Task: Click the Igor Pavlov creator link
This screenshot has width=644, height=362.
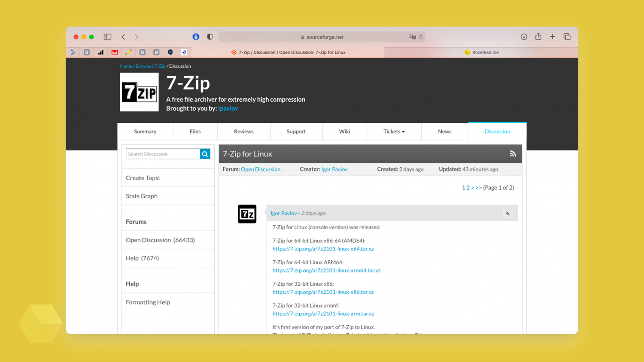Action: 334,169
